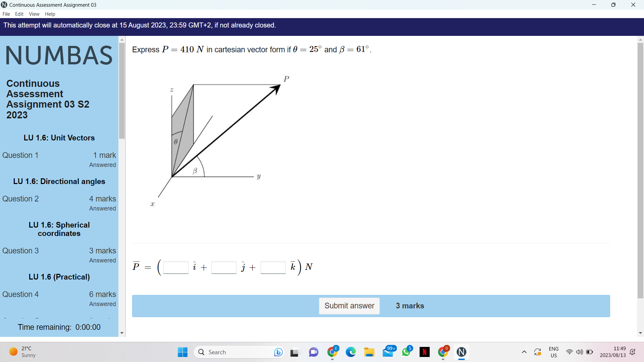Click the k-component input field

(273, 267)
